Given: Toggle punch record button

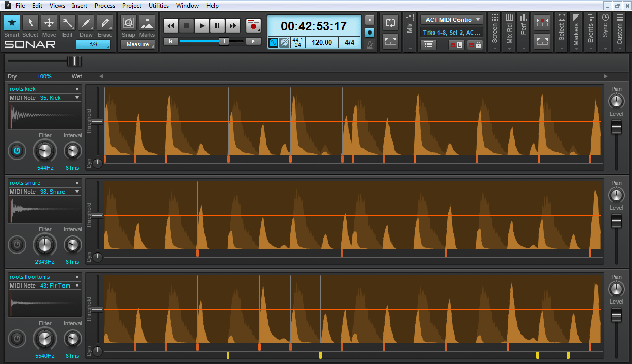Looking at the screenshot, I should pyautogui.click(x=542, y=23).
